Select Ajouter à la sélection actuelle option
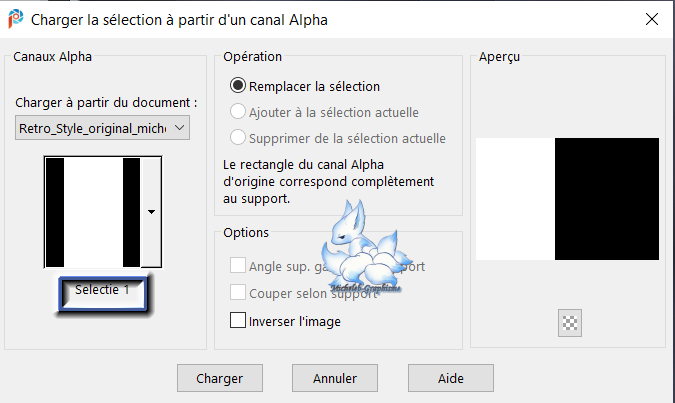This screenshot has height=403, width=675. point(238,112)
